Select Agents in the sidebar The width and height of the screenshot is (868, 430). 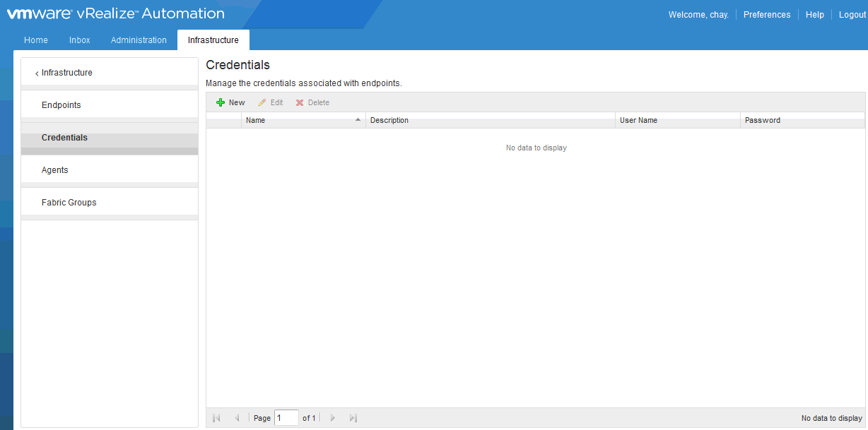pyautogui.click(x=55, y=170)
